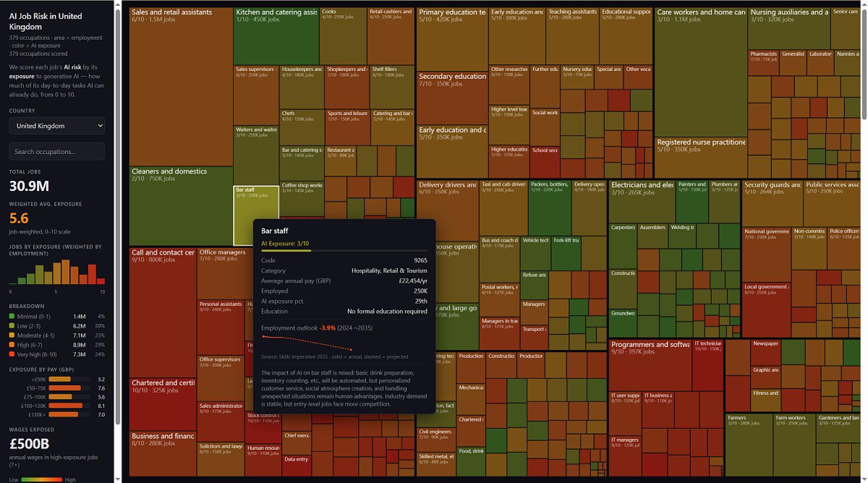Select the Police officers tile

844,248
